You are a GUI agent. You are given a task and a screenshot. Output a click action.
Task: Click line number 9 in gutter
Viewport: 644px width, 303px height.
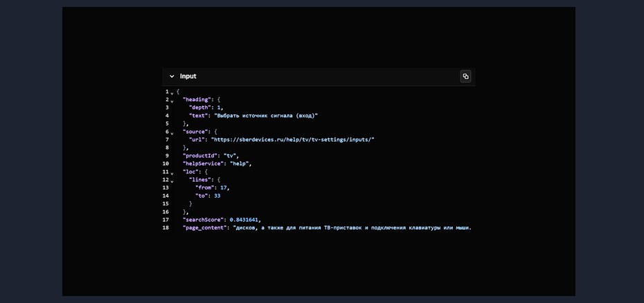point(167,156)
